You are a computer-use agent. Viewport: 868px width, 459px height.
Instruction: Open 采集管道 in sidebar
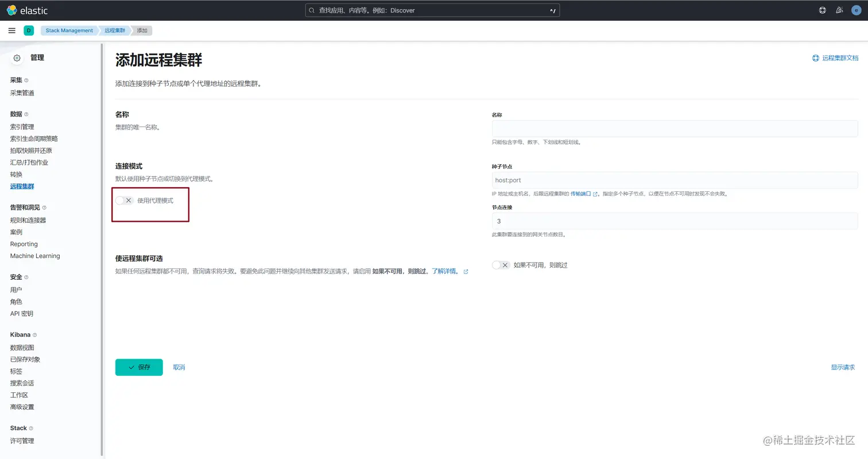coord(22,93)
